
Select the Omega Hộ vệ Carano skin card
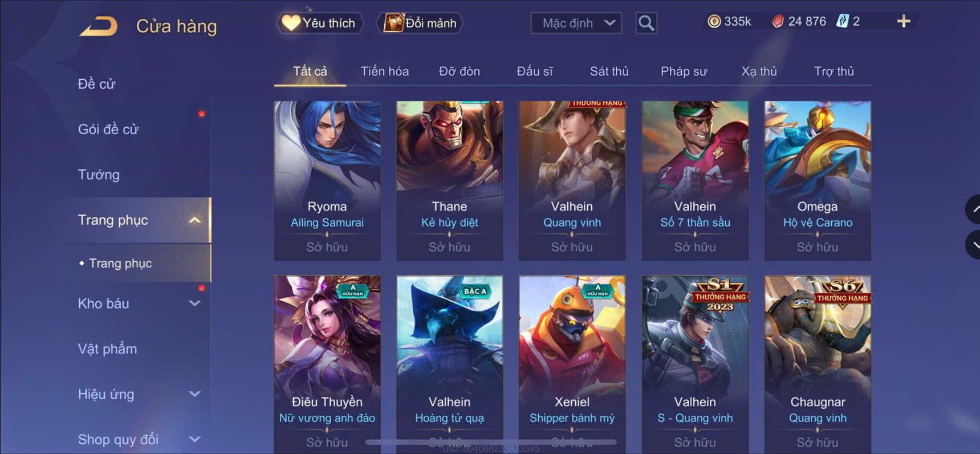[x=818, y=181]
